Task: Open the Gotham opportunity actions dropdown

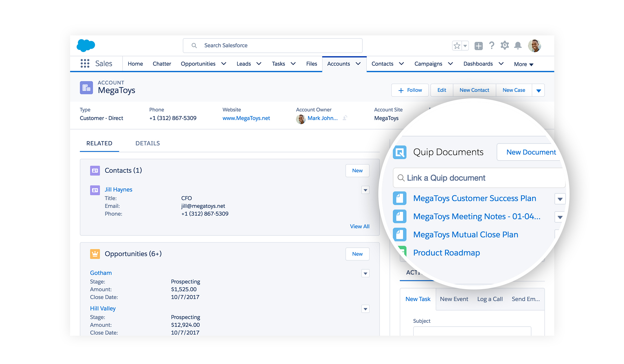Action: point(365,274)
